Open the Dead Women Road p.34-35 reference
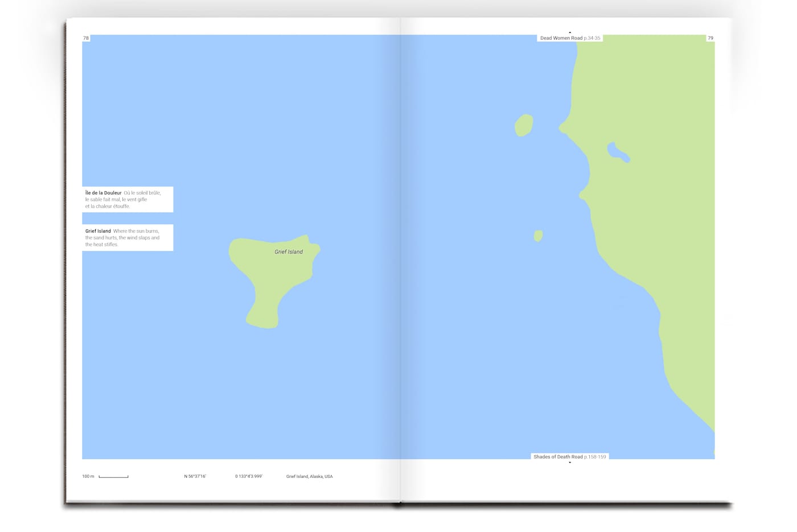The image size is (797, 532). pyautogui.click(x=569, y=38)
